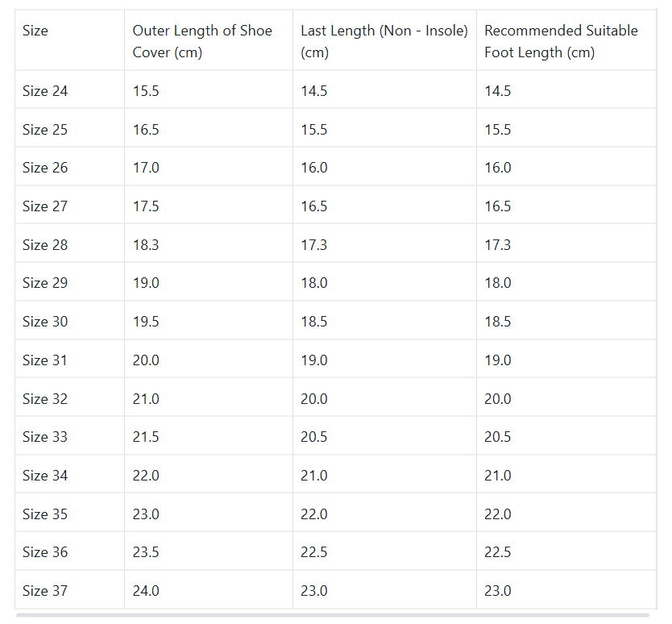Click the "Size 27" cell
672x624 pixels.
[45, 206]
